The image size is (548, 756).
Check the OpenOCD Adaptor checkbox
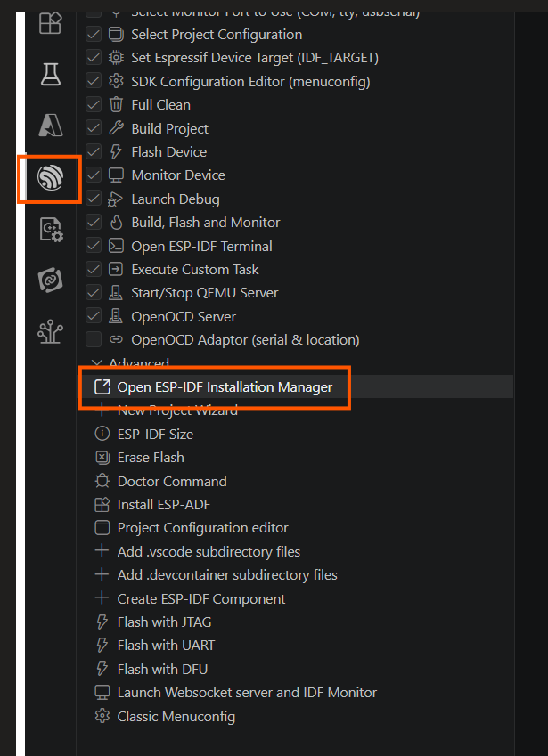click(94, 340)
